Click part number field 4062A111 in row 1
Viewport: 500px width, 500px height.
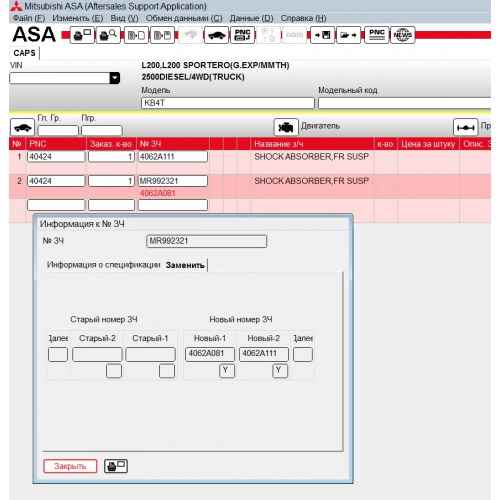[173, 157]
